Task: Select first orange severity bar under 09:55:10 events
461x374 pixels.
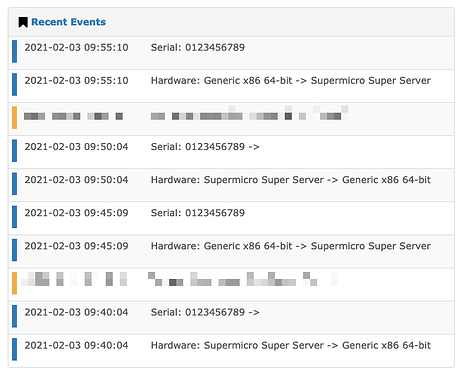Action: pos(14,117)
